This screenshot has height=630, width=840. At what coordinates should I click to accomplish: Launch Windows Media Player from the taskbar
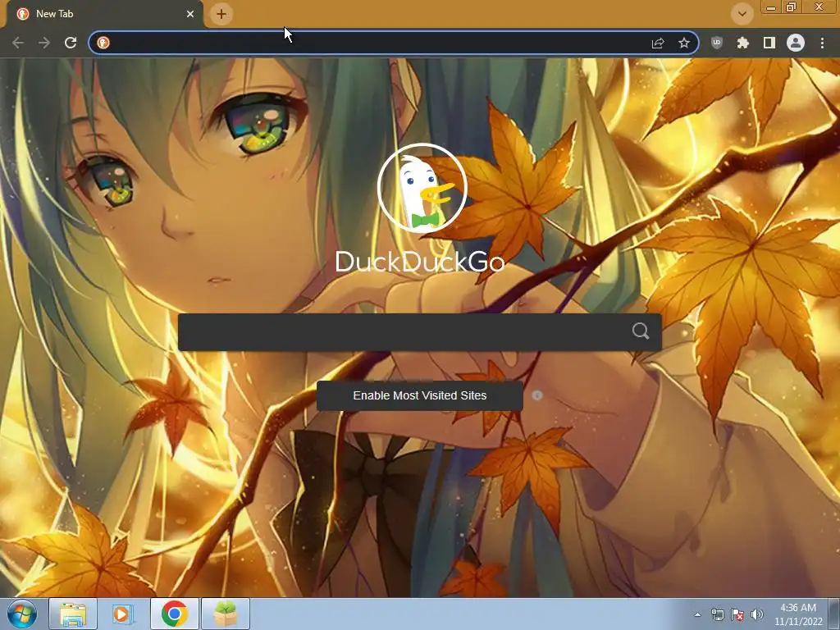point(123,614)
